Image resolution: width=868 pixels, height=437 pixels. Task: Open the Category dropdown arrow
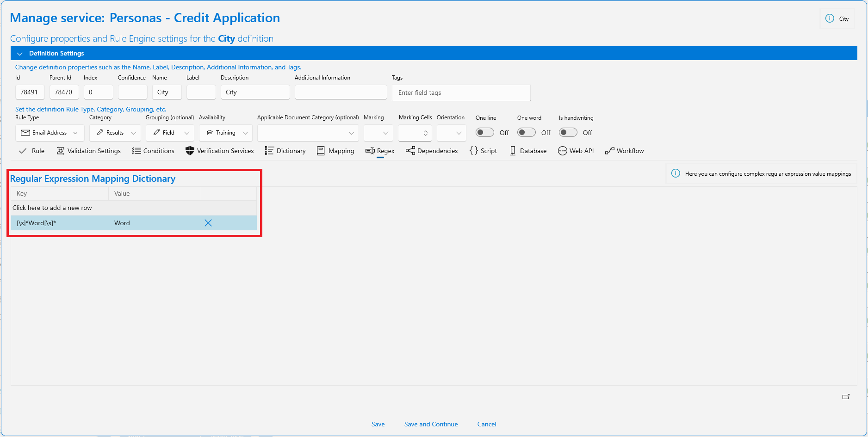pyautogui.click(x=134, y=133)
